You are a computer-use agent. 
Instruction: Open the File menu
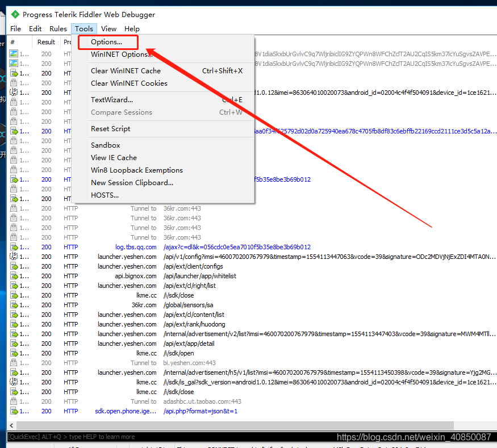(15, 29)
